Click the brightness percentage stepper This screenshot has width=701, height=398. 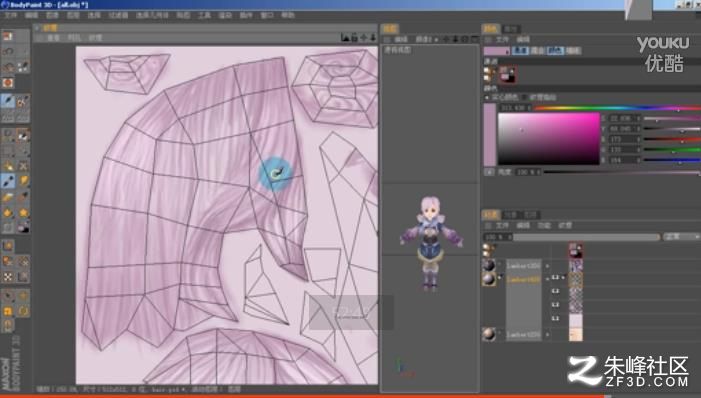pos(540,172)
